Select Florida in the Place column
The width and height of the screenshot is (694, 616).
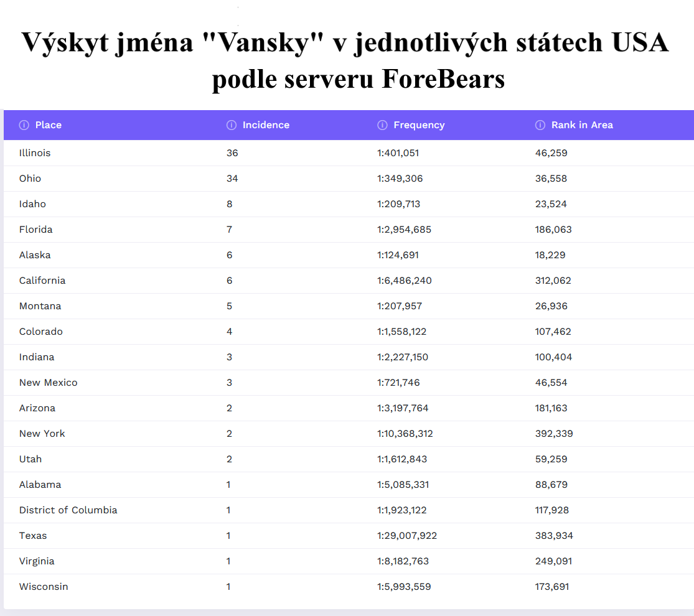[35, 230]
